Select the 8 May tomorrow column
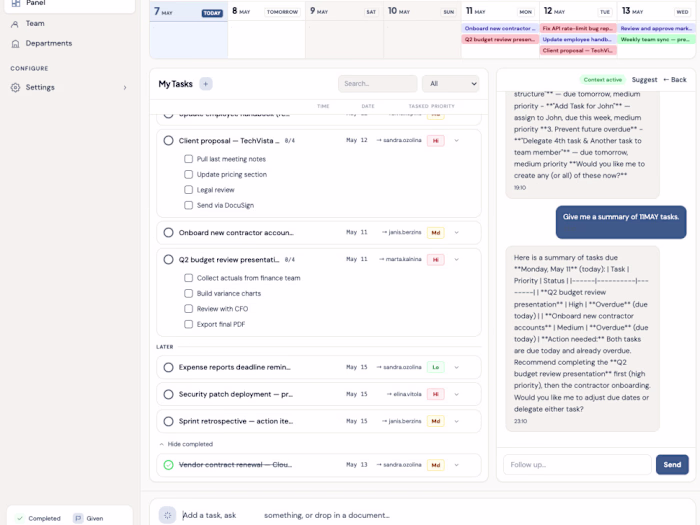 click(267, 29)
